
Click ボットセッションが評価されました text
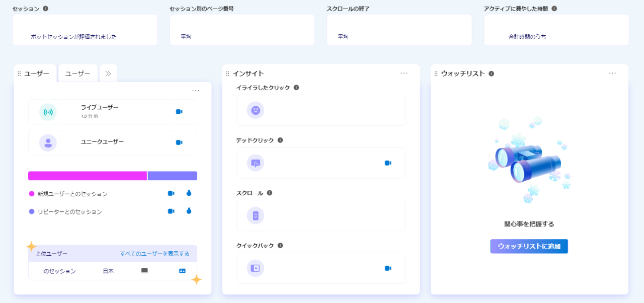pos(73,37)
